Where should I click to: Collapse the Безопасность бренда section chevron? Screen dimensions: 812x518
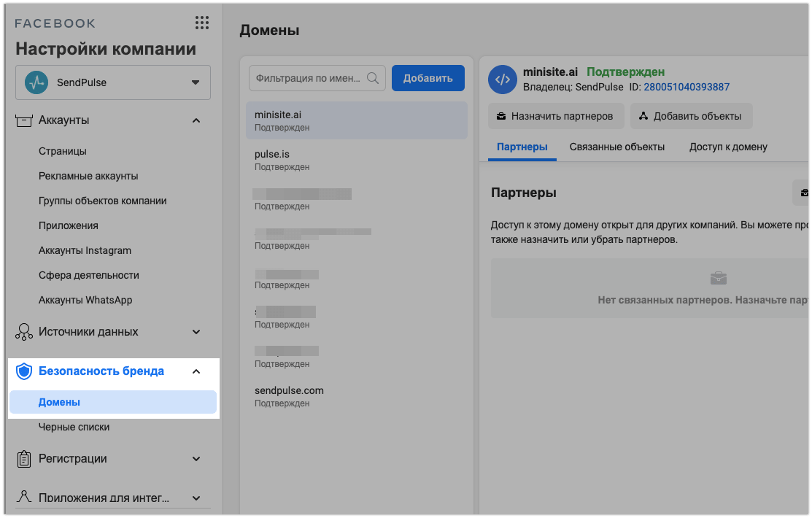[196, 371]
